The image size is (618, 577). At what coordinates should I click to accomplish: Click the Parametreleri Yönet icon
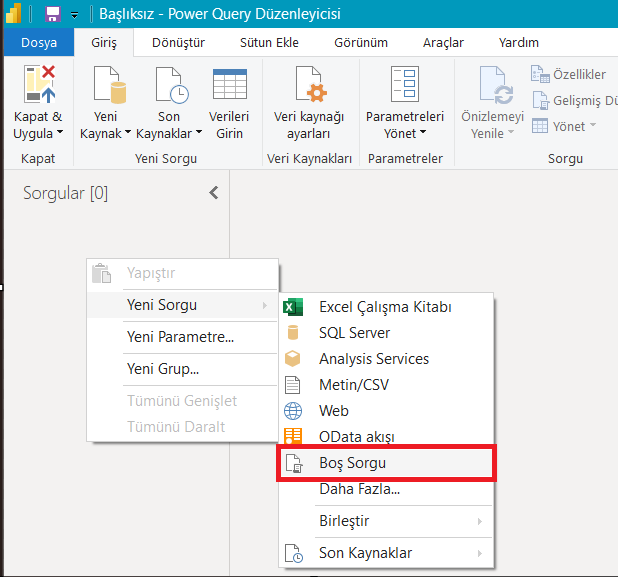coord(404,85)
